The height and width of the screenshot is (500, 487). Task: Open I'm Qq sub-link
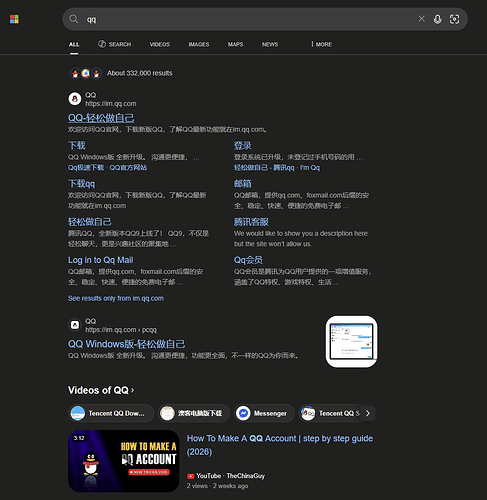[x=310, y=168]
